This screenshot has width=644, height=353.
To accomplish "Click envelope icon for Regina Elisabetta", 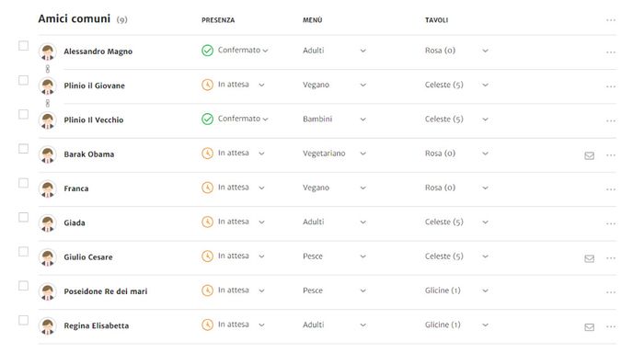I will tap(590, 327).
